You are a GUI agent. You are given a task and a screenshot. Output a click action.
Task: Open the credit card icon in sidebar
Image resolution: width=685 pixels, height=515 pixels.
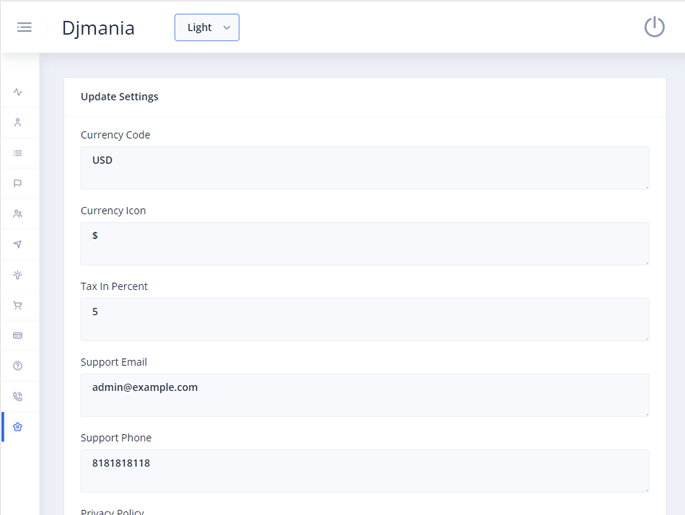[18, 335]
